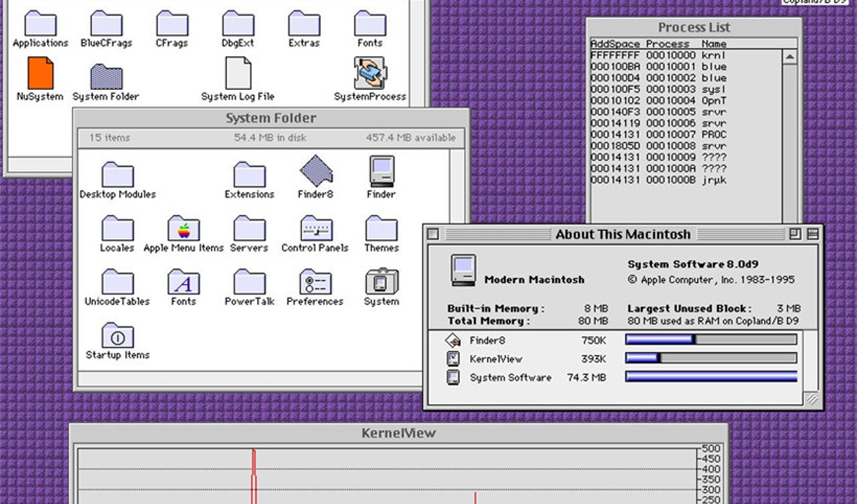Image resolution: width=857 pixels, height=504 pixels.
Task: Click the '74.3 MB' System Software size
Action: click(587, 377)
